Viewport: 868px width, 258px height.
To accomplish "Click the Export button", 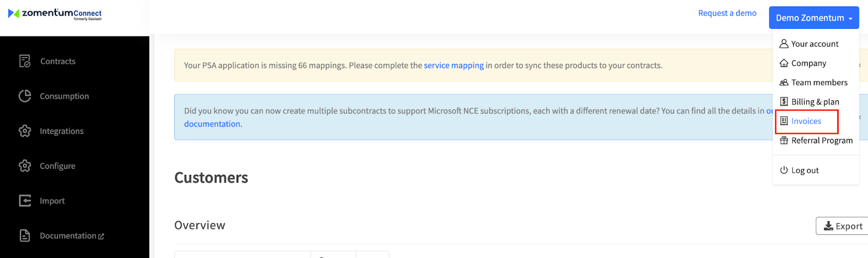I will point(842,226).
